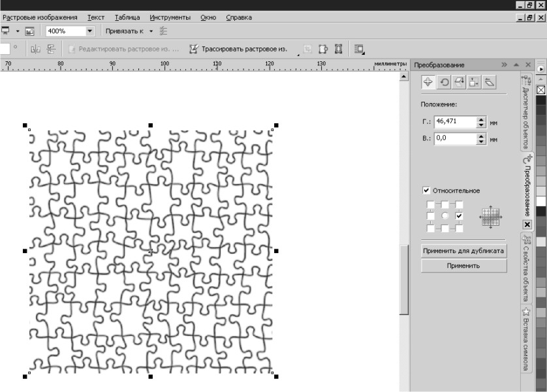This screenshot has height=392, width=547.
Task: Click the options checklist icon after Привязать к
Action: pos(163,31)
